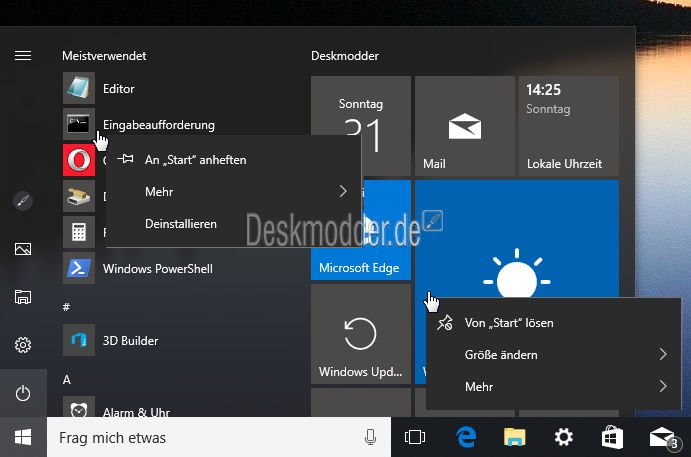Open Task View on the taskbar

tap(415, 437)
